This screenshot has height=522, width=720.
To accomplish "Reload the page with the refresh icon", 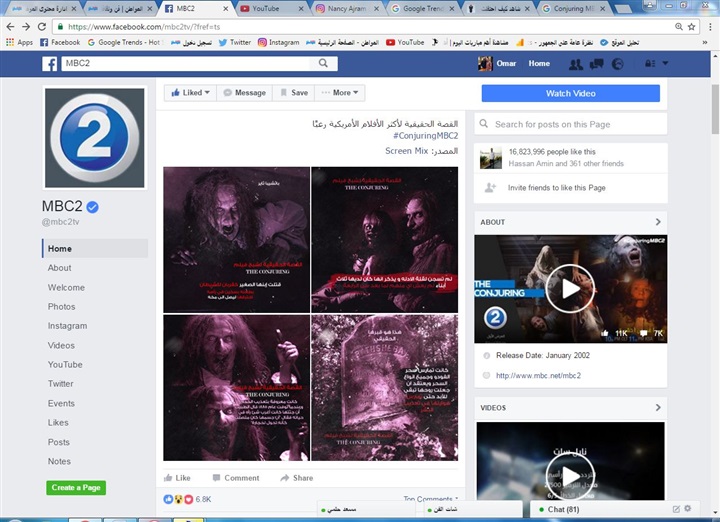I will [42, 27].
